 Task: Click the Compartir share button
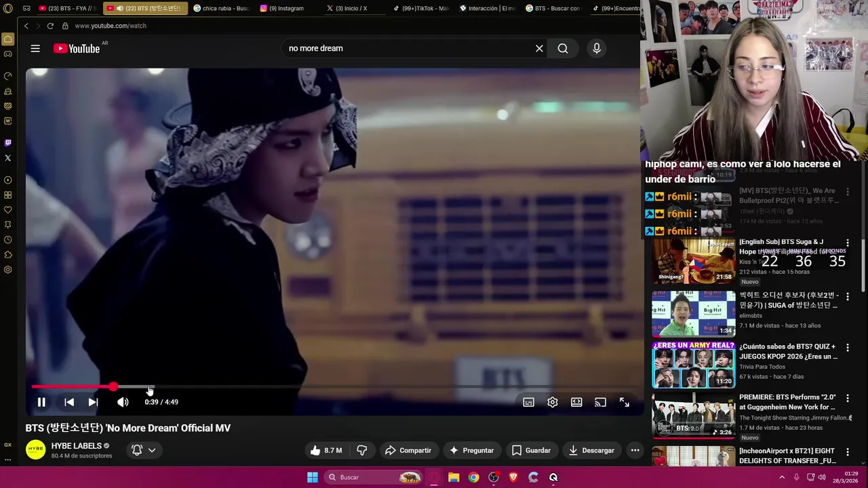[408, 450]
